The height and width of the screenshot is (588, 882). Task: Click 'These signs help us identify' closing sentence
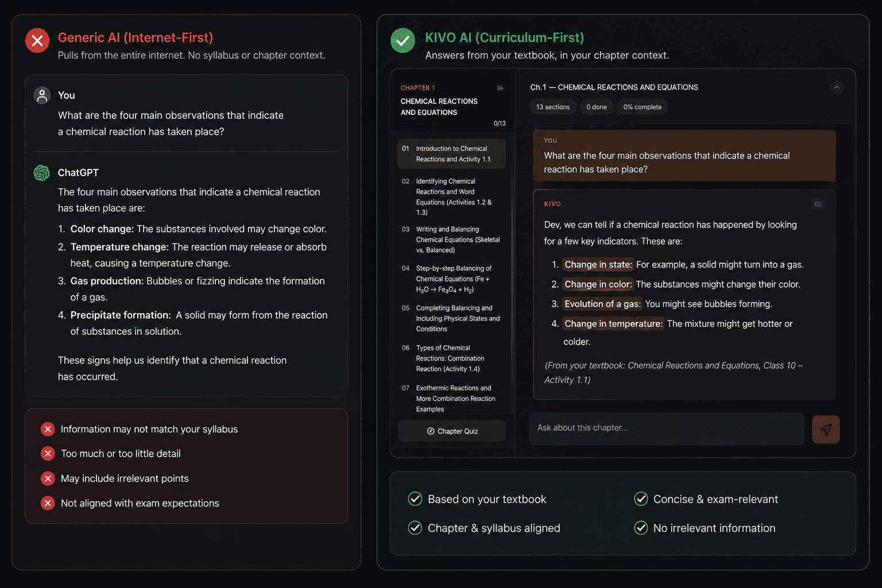pyautogui.click(x=172, y=369)
